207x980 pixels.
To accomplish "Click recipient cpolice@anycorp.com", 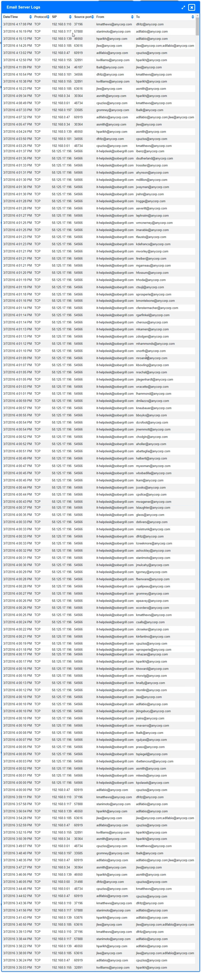I will (x=151, y=495).
